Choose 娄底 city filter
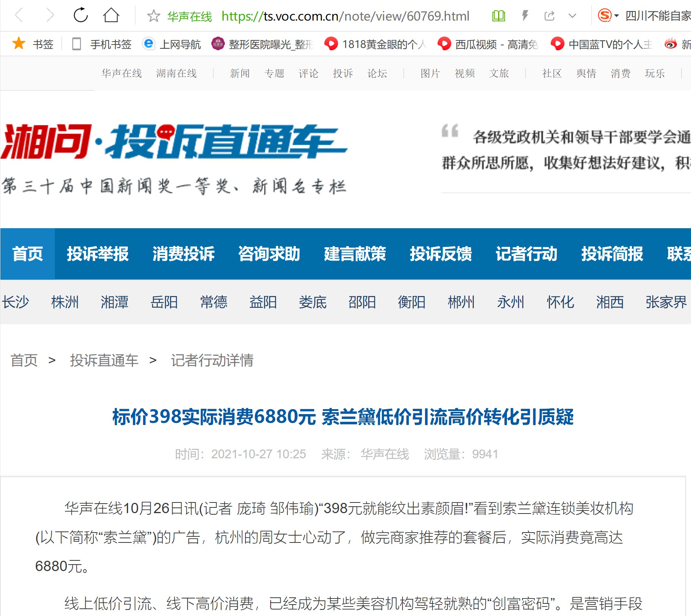The image size is (691, 616). (313, 302)
